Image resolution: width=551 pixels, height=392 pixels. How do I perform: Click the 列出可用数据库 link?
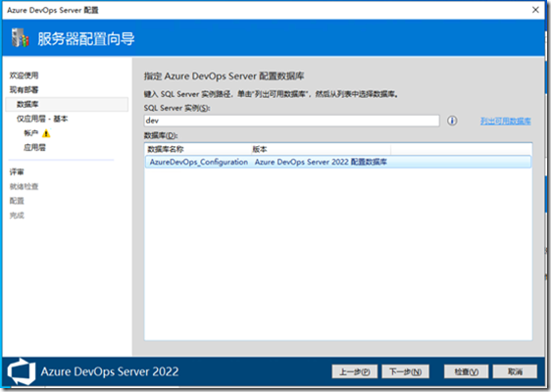click(506, 122)
